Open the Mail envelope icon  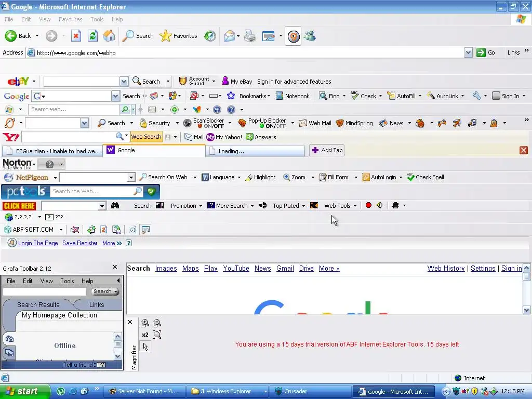pos(230,36)
